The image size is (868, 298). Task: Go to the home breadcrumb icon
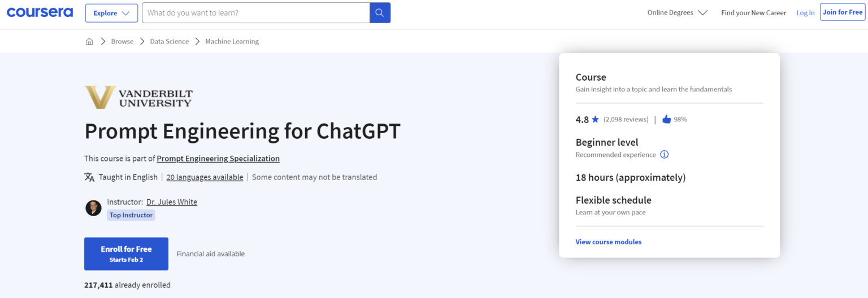[89, 41]
